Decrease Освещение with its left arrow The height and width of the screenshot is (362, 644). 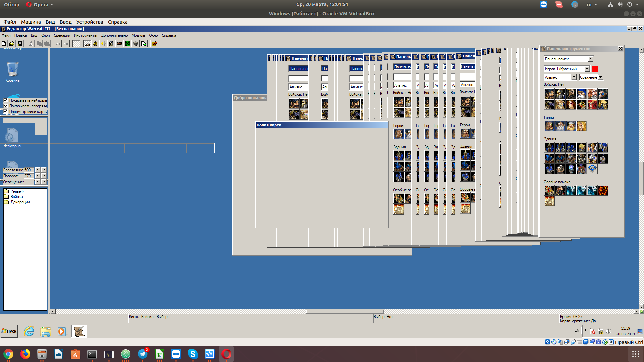click(38, 182)
